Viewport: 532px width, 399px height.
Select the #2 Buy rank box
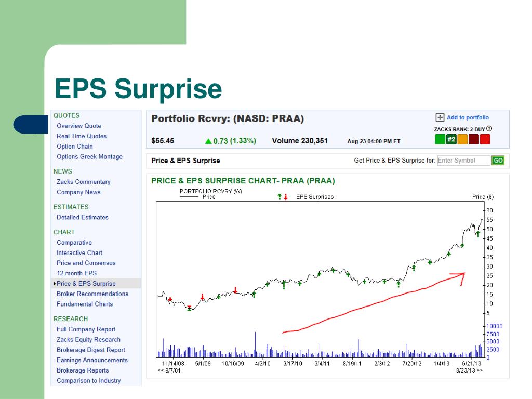coord(451,139)
